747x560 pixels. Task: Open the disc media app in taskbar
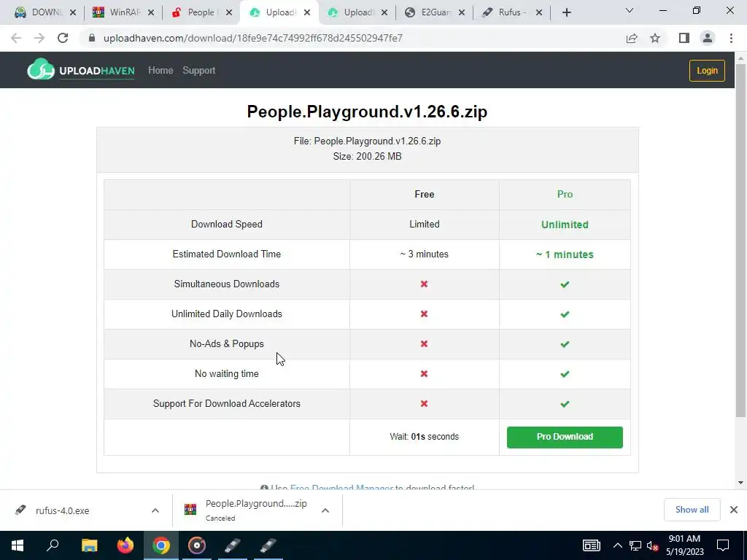pos(197,545)
